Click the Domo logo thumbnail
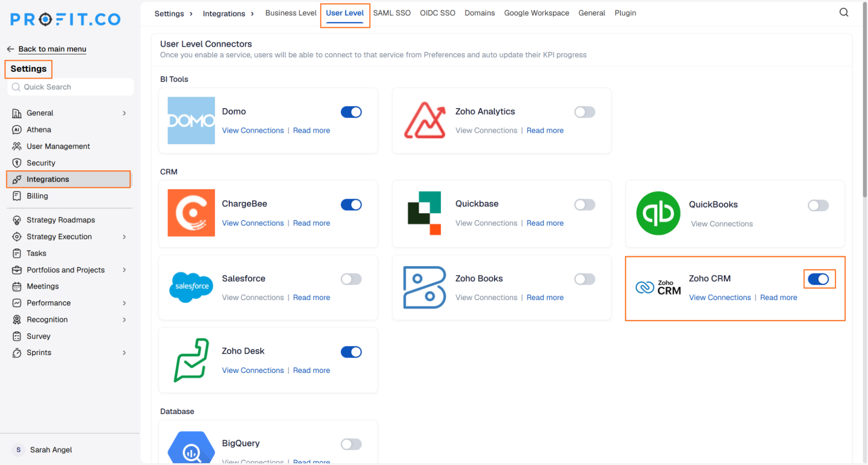The image size is (868, 465). click(x=191, y=120)
